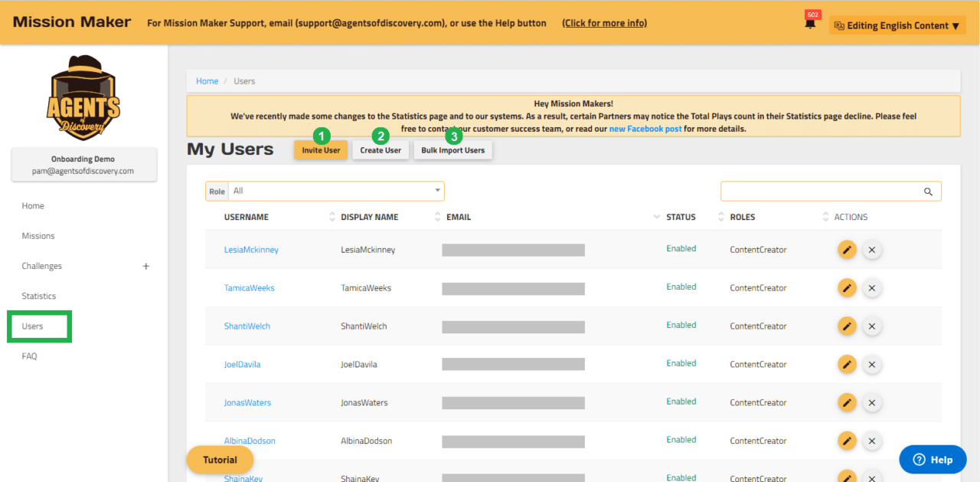
Task: Remove JonasWaters with the X icon
Action: pos(871,402)
